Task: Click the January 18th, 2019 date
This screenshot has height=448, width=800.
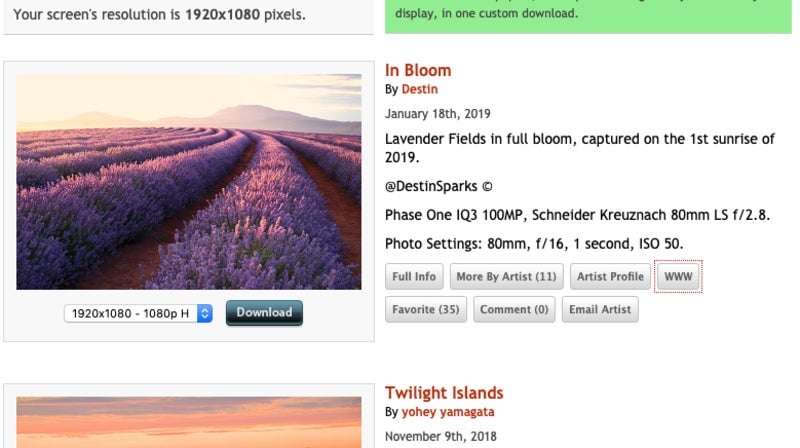Action: click(x=438, y=114)
